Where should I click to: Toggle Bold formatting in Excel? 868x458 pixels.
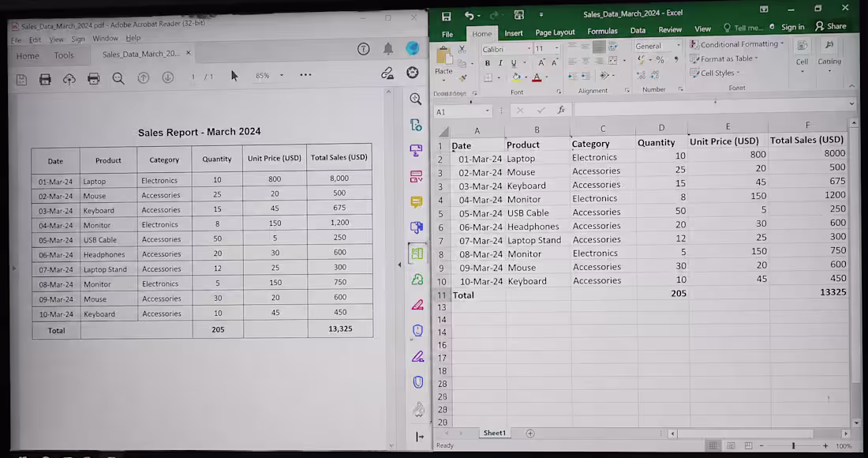tap(487, 62)
